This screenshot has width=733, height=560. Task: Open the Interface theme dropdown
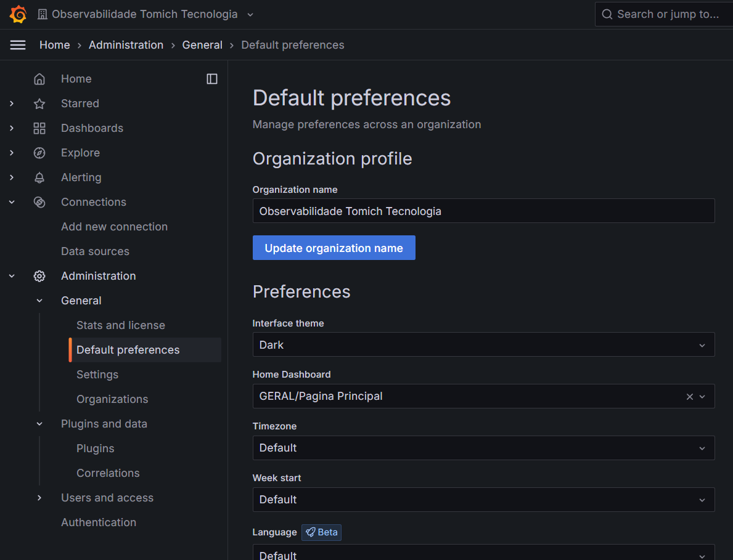(x=483, y=345)
